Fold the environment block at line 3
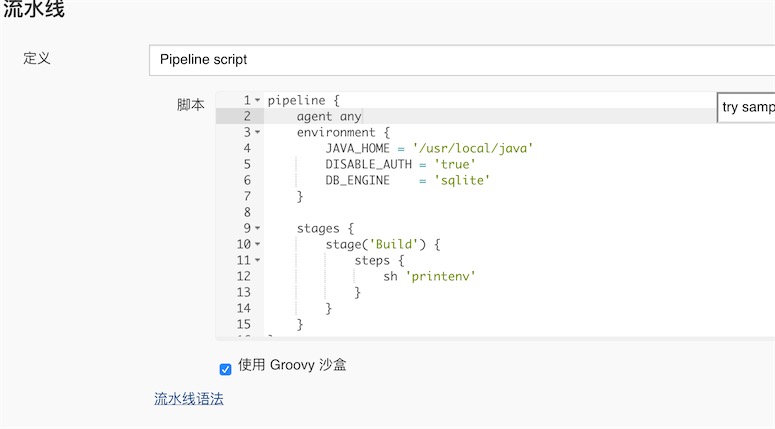The image size is (775, 429). coord(257,132)
